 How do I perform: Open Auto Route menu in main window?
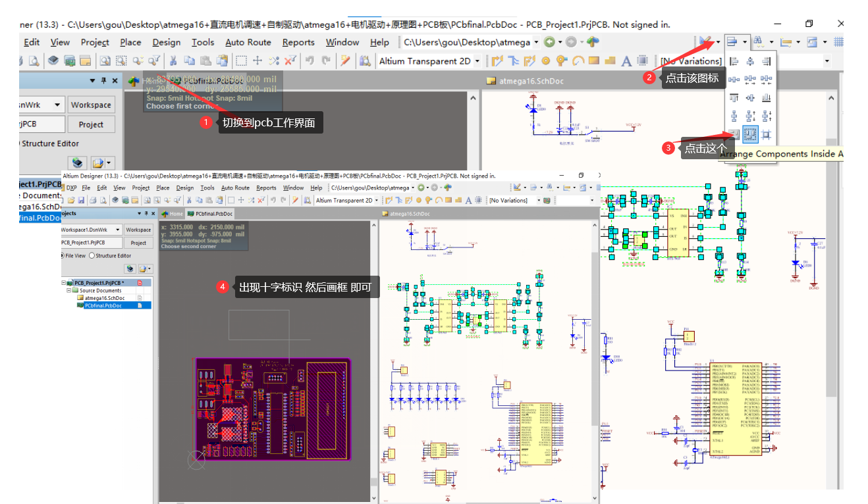[x=248, y=42]
